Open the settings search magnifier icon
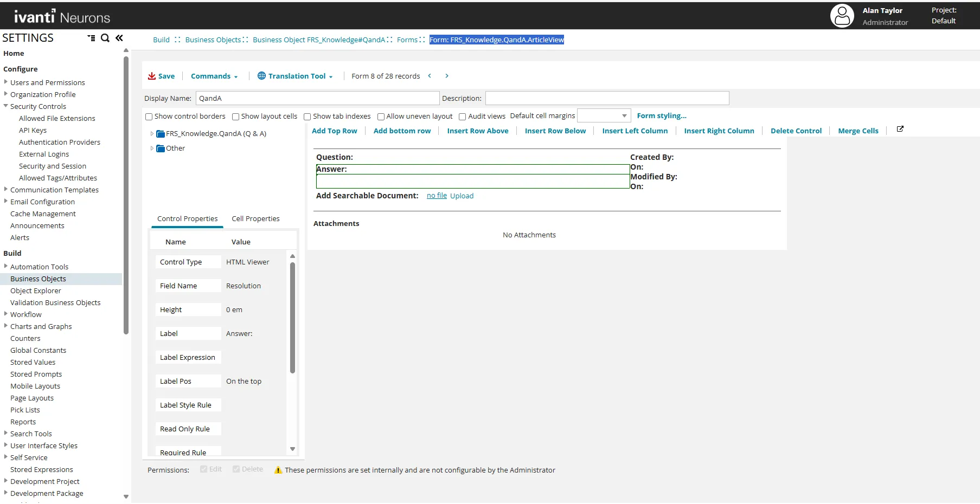 [105, 38]
